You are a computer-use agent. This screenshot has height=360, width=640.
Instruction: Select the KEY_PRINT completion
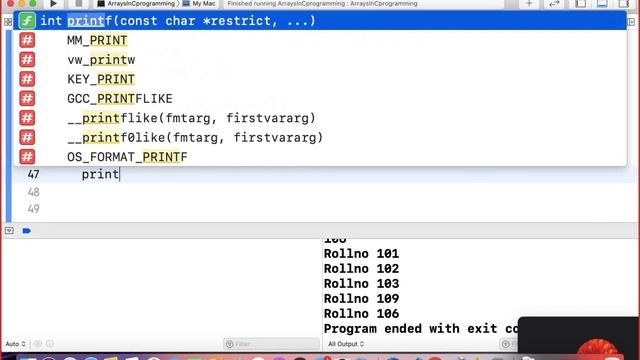click(x=320, y=79)
